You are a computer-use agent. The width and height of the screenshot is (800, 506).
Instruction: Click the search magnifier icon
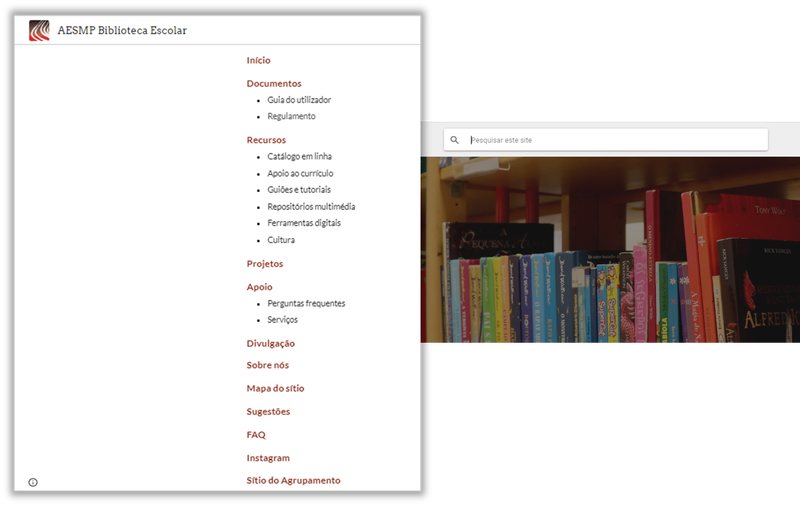[x=454, y=140]
